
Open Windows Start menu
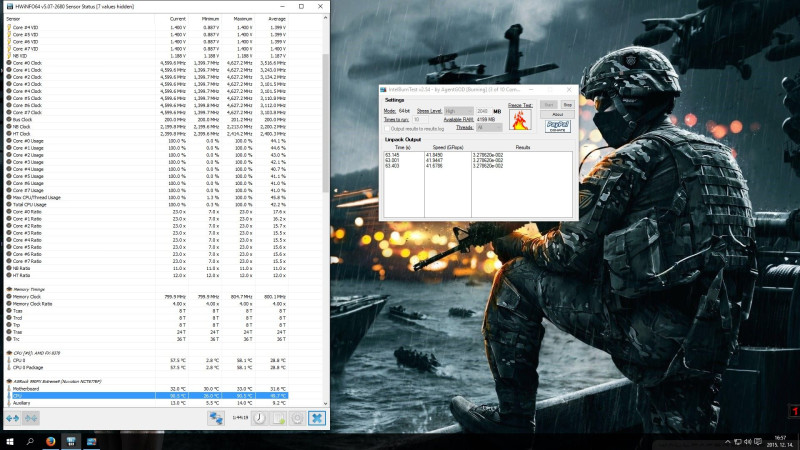10,442
